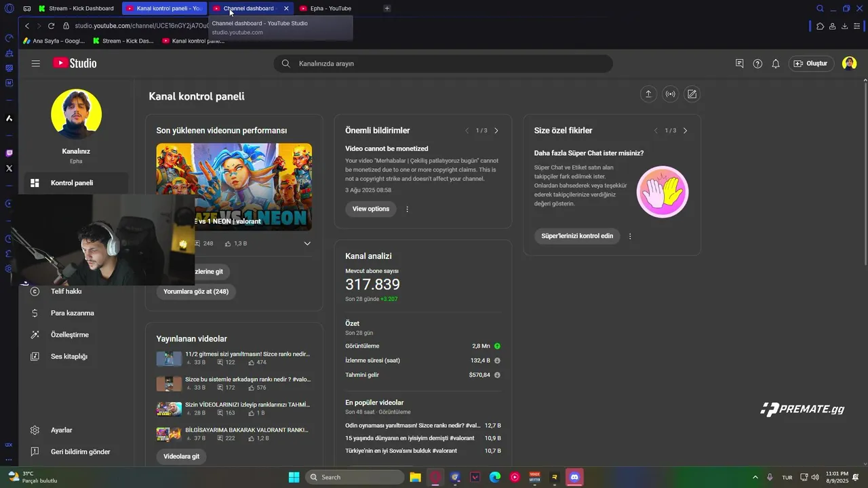Click the Oluştur create button
The height and width of the screenshot is (488, 868).
810,63
